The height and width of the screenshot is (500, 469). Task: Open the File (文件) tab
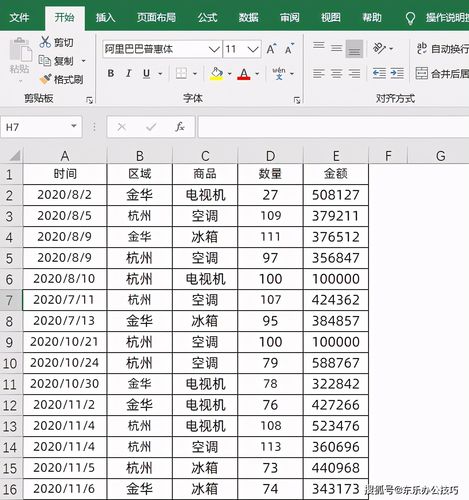pyautogui.click(x=19, y=17)
